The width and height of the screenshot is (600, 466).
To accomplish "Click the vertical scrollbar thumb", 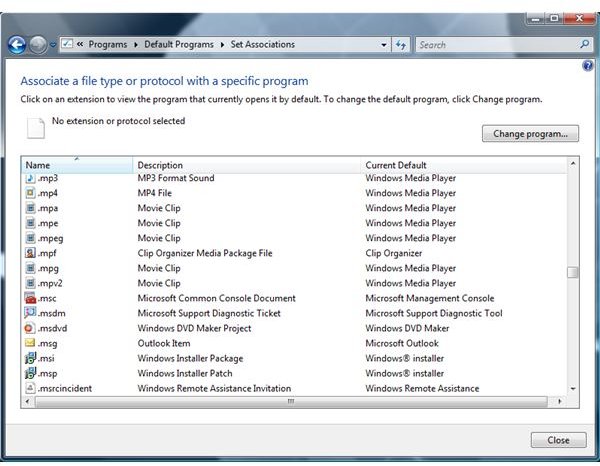I will 572,272.
